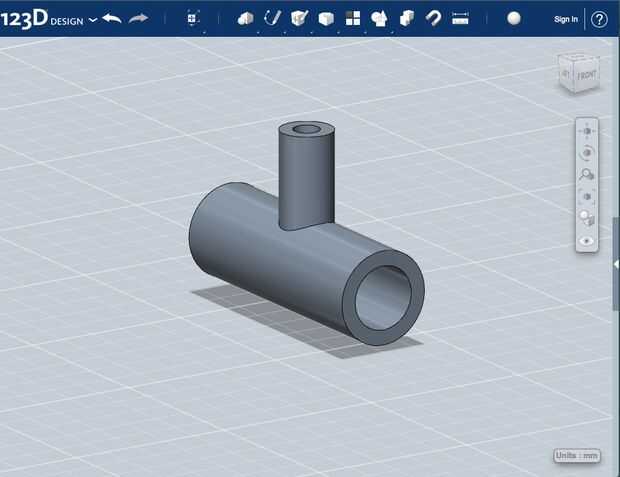Select the Measure ruler tool

[x=460, y=18]
